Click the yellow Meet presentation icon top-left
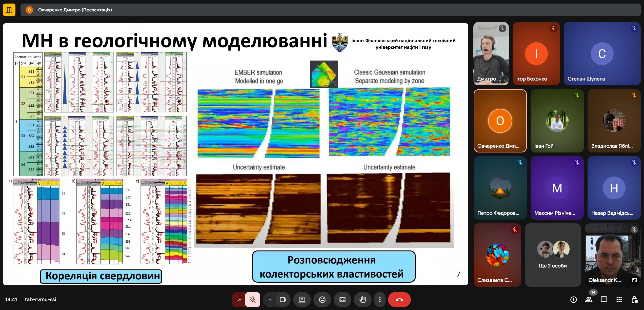 point(9,10)
